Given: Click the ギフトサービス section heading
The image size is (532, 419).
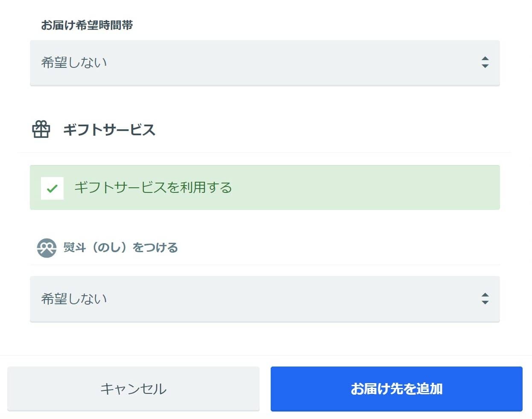Looking at the screenshot, I should click(x=109, y=129).
